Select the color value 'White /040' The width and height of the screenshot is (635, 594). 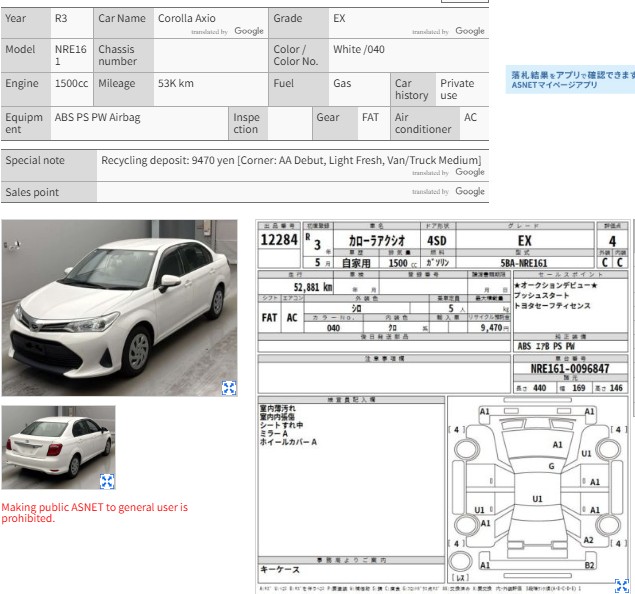(359, 49)
